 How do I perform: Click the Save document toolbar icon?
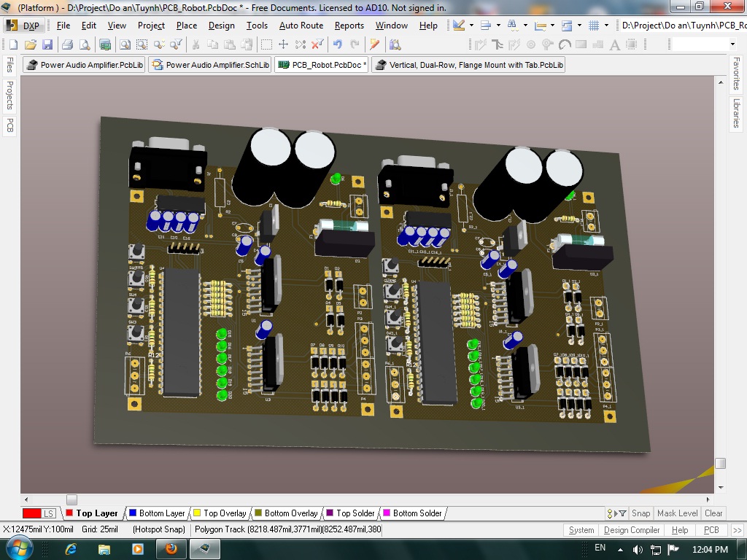tap(47, 45)
